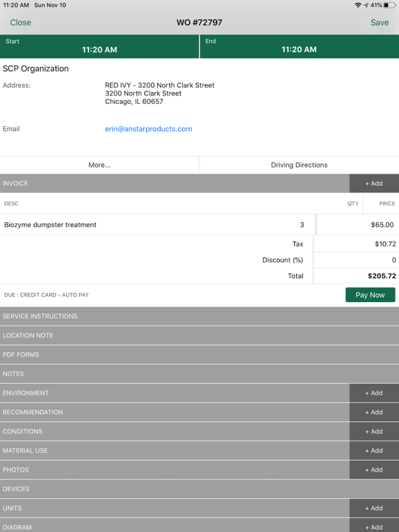Screen dimensions: 399x532
Task: Add a Conditions entry
Action: click(374, 432)
